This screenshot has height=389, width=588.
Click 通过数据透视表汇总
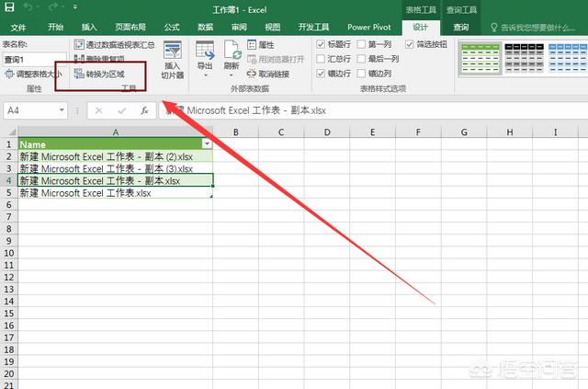coord(114,45)
